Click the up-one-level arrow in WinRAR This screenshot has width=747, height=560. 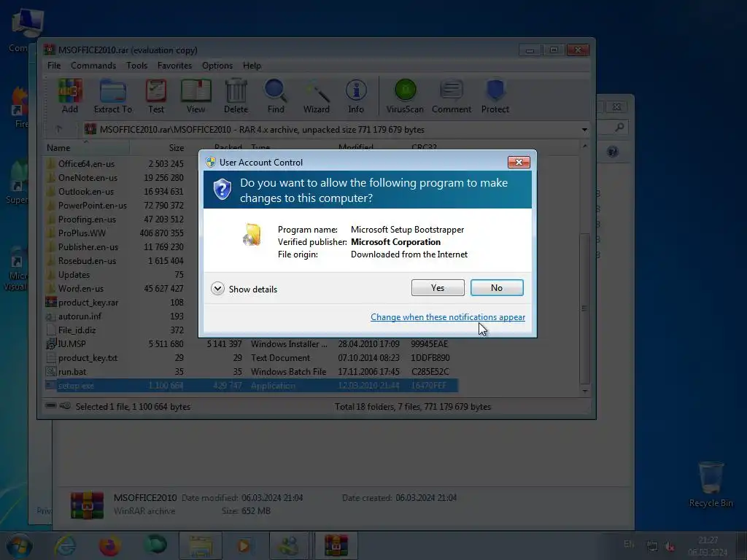(x=58, y=130)
